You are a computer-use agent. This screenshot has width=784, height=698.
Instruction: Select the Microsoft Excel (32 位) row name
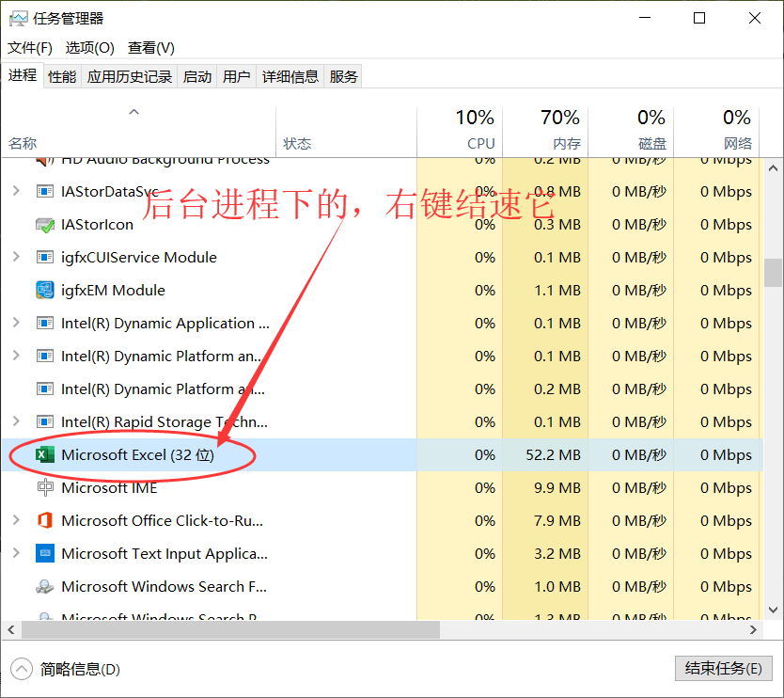[x=137, y=454]
